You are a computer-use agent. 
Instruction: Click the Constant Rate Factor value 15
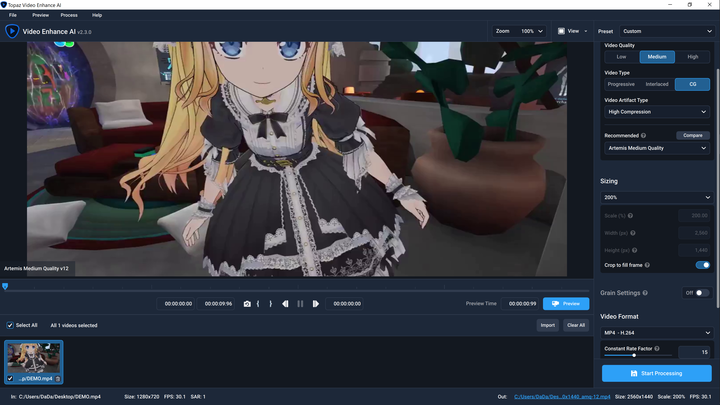click(694, 352)
